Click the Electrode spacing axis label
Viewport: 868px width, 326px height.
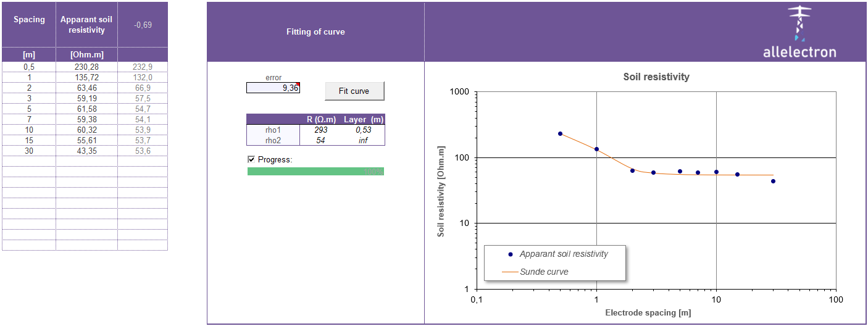click(x=648, y=312)
